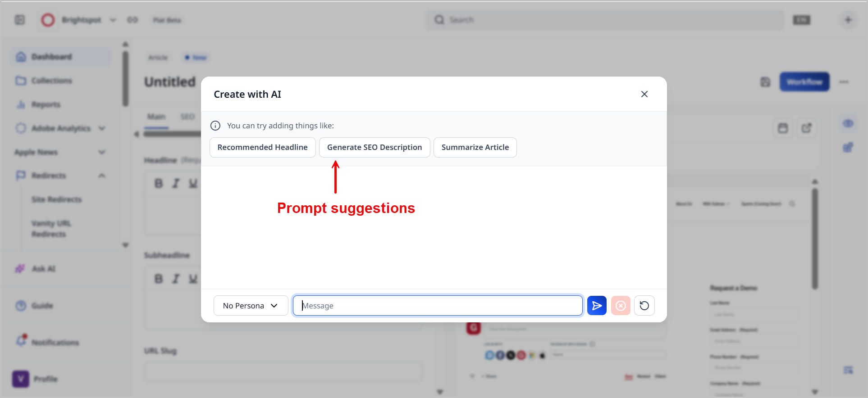This screenshot has width=868, height=398.
Task: Open Dashboard in the sidebar
Action: [x=51, y=57]
